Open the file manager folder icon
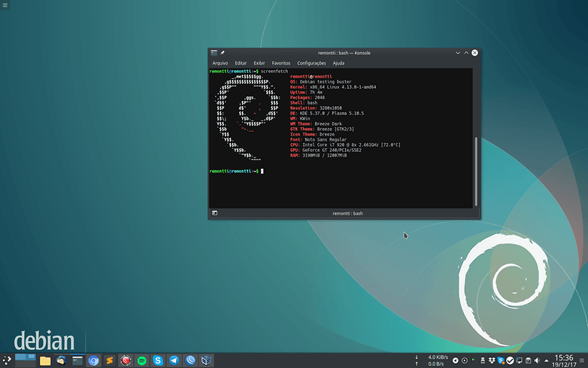Screen dimensions: 588x368 (x=45, y=361)
